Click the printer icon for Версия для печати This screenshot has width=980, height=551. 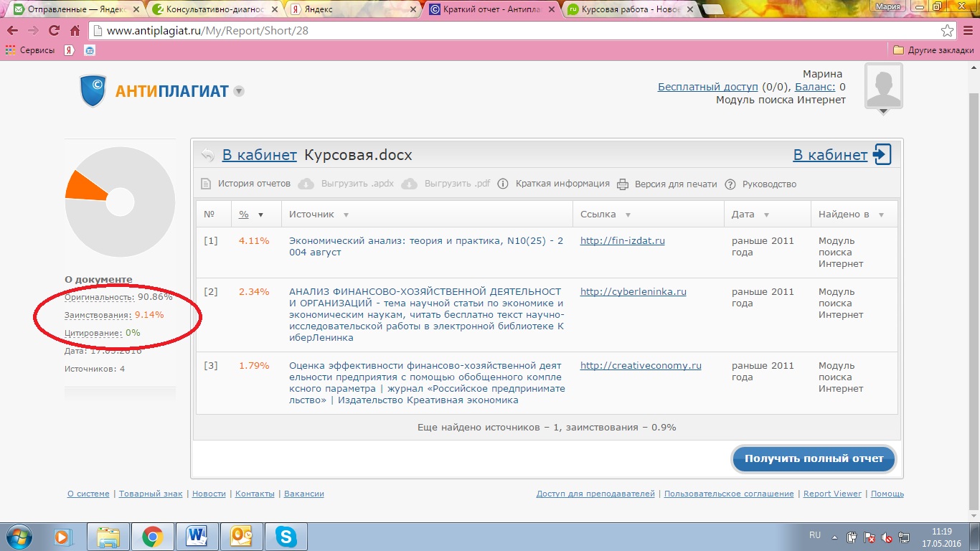click(623, 184)
